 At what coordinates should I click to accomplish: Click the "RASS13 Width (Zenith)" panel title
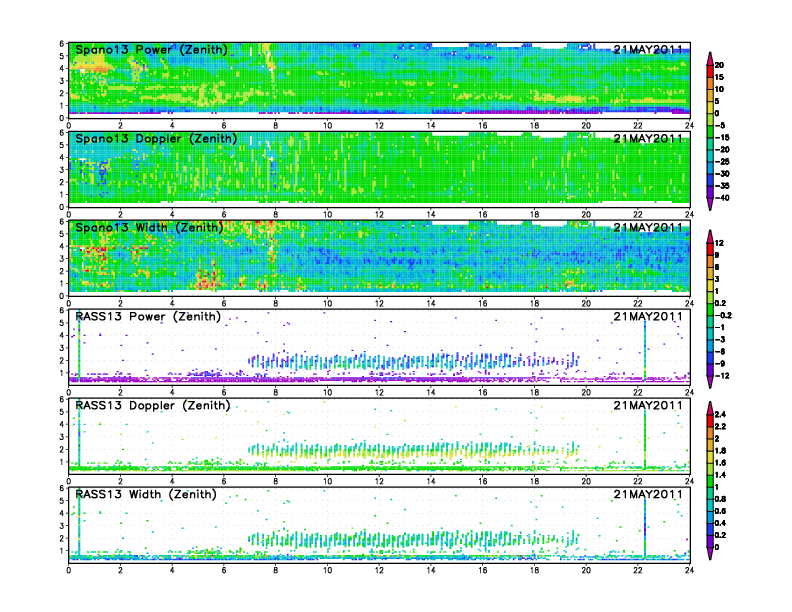(146, 494)
